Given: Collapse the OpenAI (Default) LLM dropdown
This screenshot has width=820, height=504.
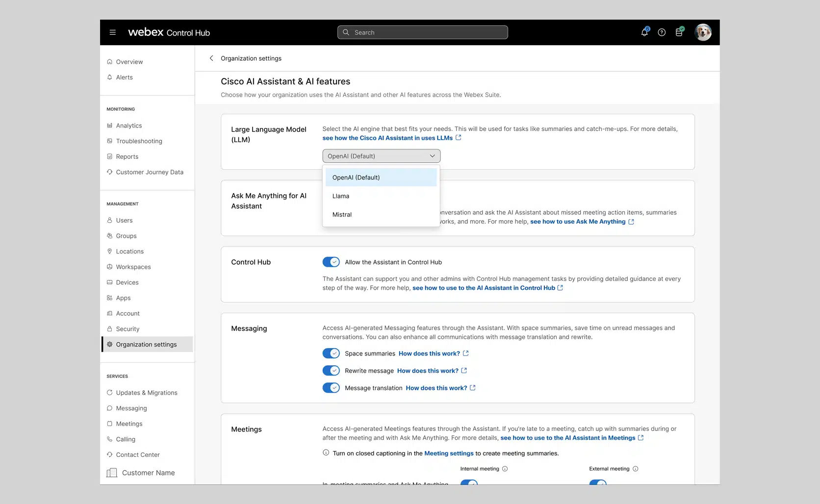Looking at the screenshot, I should (382, 156).
